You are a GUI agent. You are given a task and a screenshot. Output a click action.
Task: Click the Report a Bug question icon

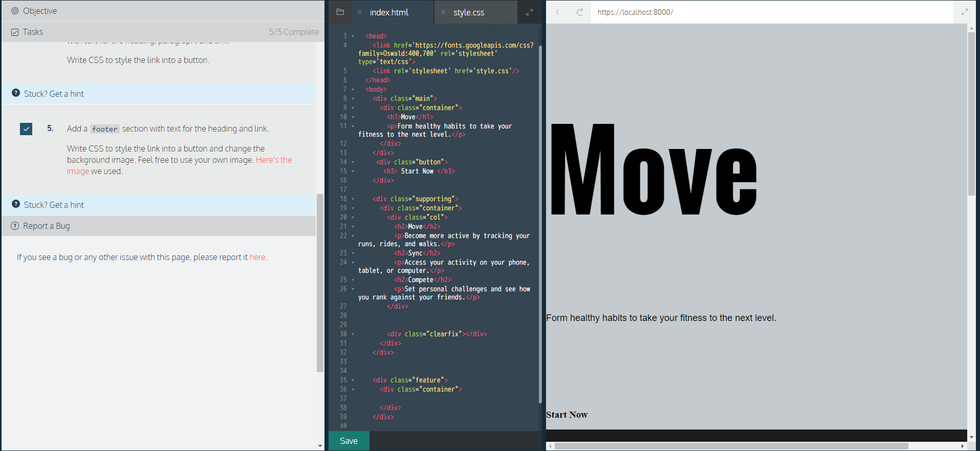point(15,226)
